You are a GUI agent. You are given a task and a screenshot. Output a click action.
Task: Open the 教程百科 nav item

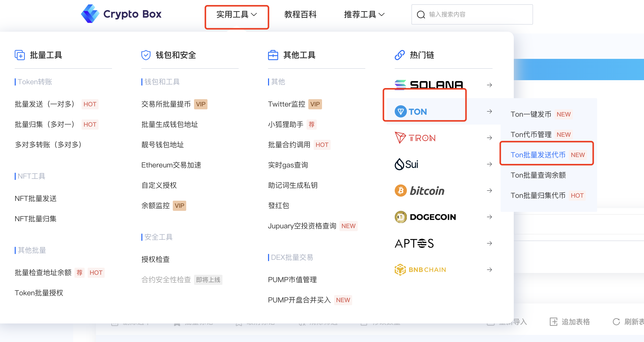pyautogui.click(x=300, y=14)
